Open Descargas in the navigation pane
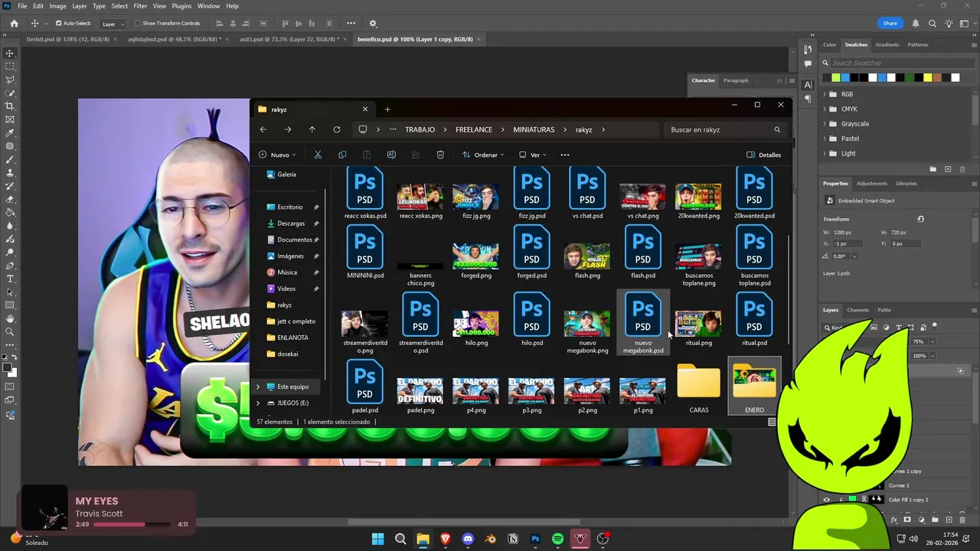This screenshot has width=980, height=551. pos(291,223)
